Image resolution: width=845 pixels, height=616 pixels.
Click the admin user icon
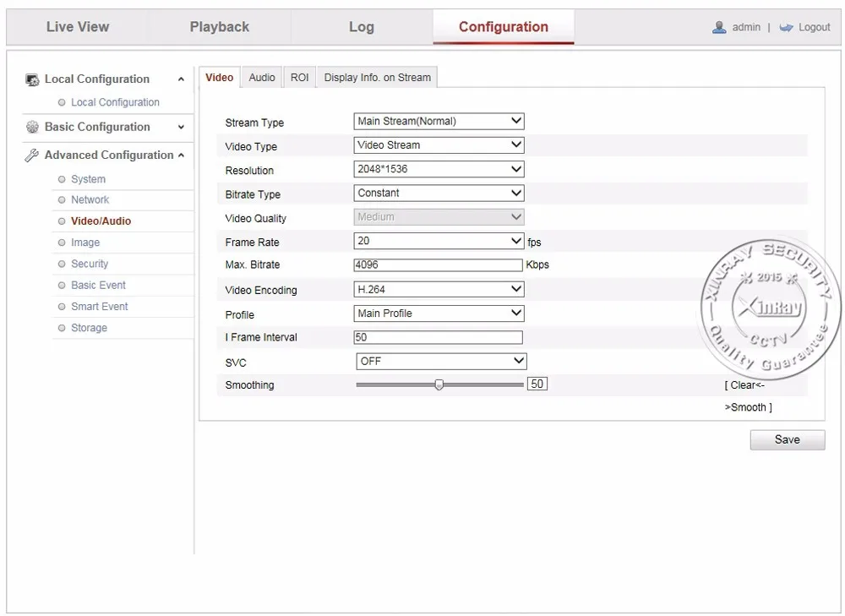[719, 27]
